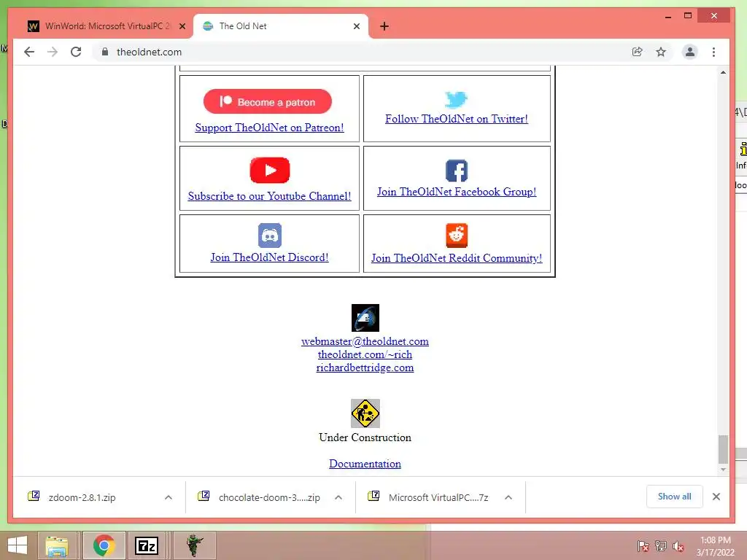Open Chrome three-dot menu
747x560 pixels.
click(x=713, y=52)
